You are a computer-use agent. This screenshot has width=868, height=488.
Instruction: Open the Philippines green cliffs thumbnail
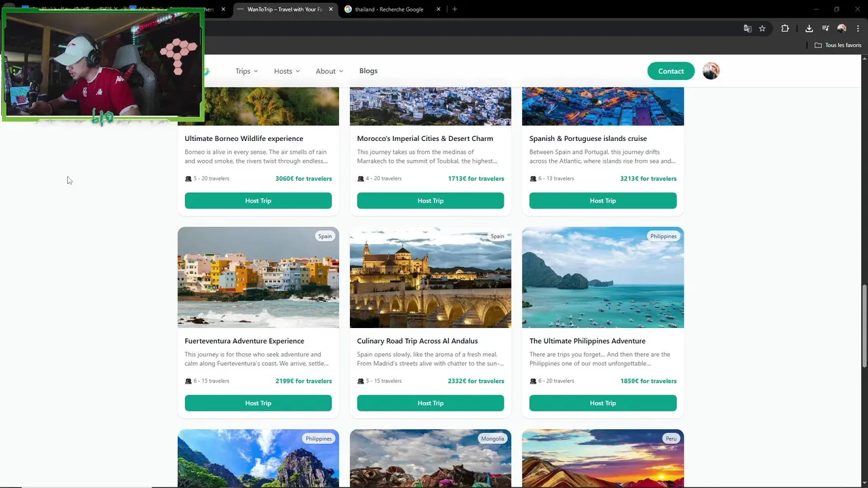tap(258, 458)
